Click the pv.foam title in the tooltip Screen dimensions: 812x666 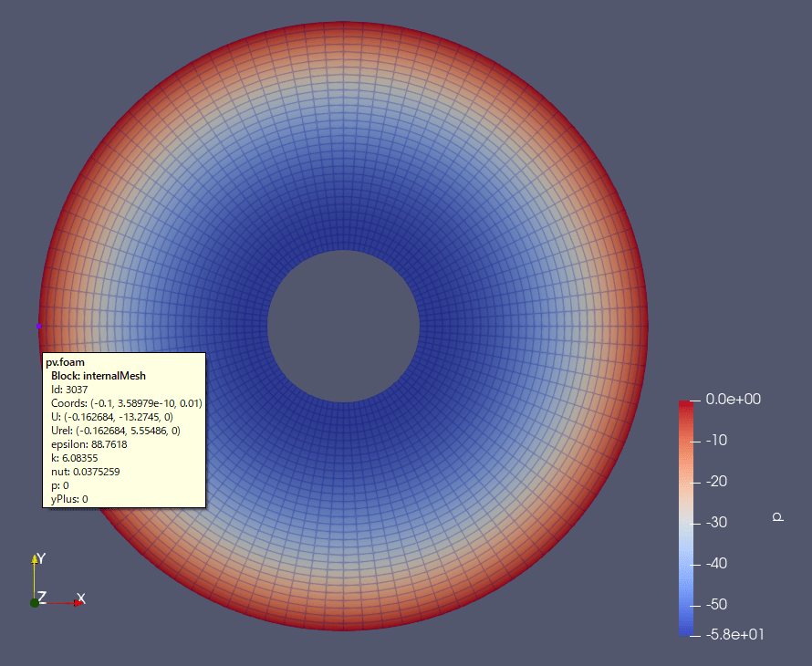click(66, 362)
